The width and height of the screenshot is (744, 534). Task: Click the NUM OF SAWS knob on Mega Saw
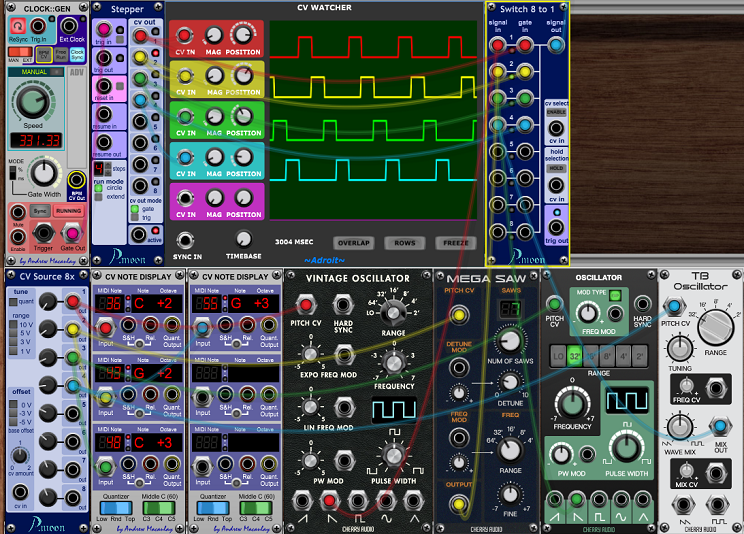(x=510, y=341)
